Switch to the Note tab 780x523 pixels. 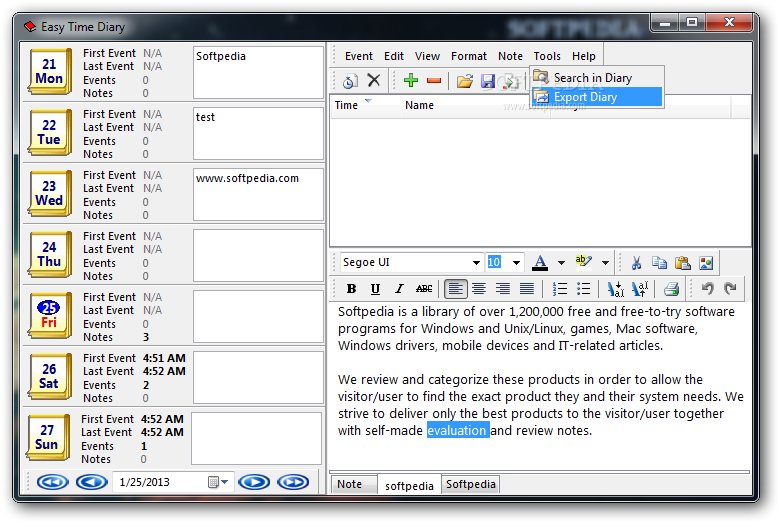(x=354, y=484)
